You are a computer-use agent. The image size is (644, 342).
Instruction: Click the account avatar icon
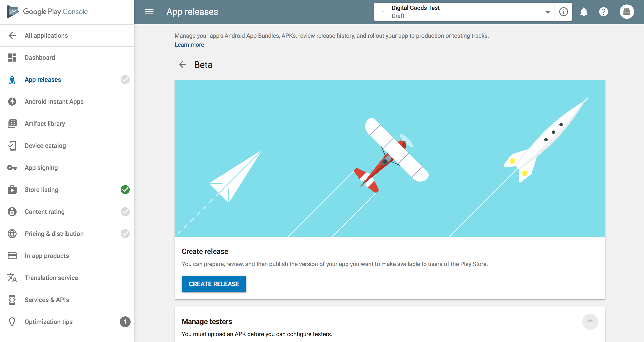coord(626,12)
